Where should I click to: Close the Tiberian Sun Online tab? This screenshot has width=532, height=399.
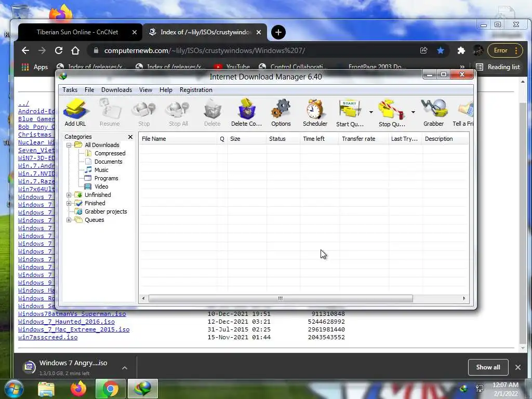pos(135,32)
